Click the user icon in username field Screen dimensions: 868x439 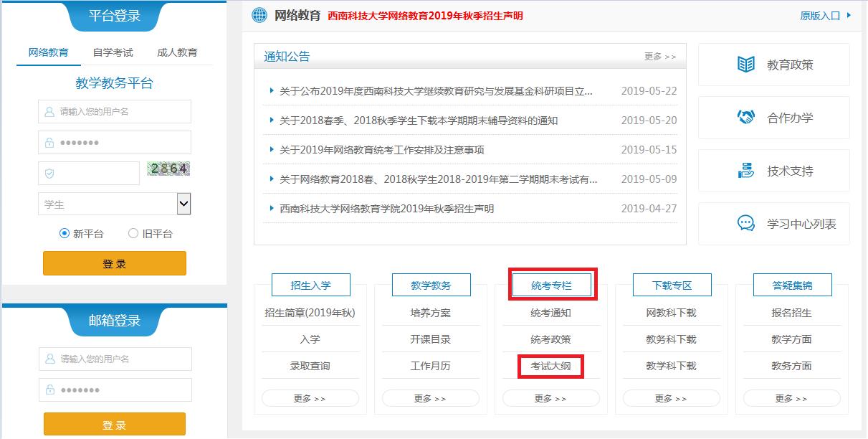pyautogui.click(x=47, y=111)
